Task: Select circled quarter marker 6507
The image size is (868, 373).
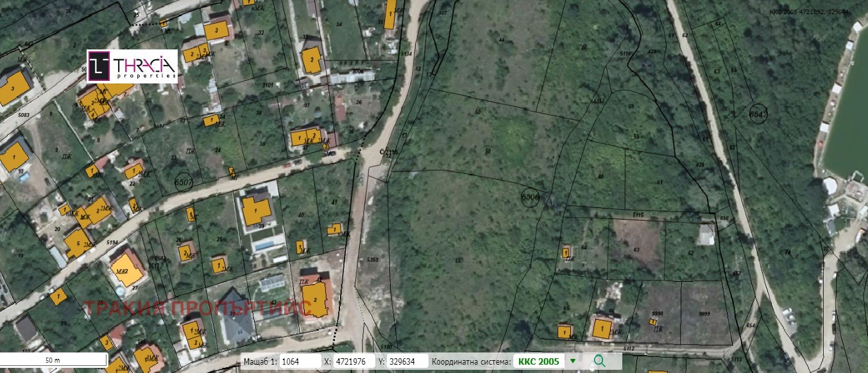Action: tap(183, 182)
